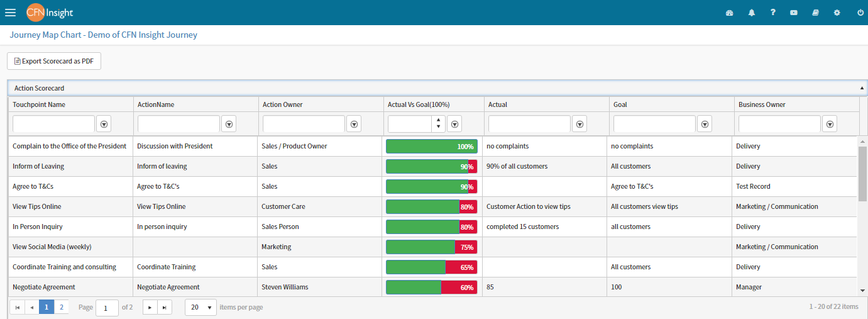Go to the previous page
Screen dimensions: 868x319
click(31, 307)
